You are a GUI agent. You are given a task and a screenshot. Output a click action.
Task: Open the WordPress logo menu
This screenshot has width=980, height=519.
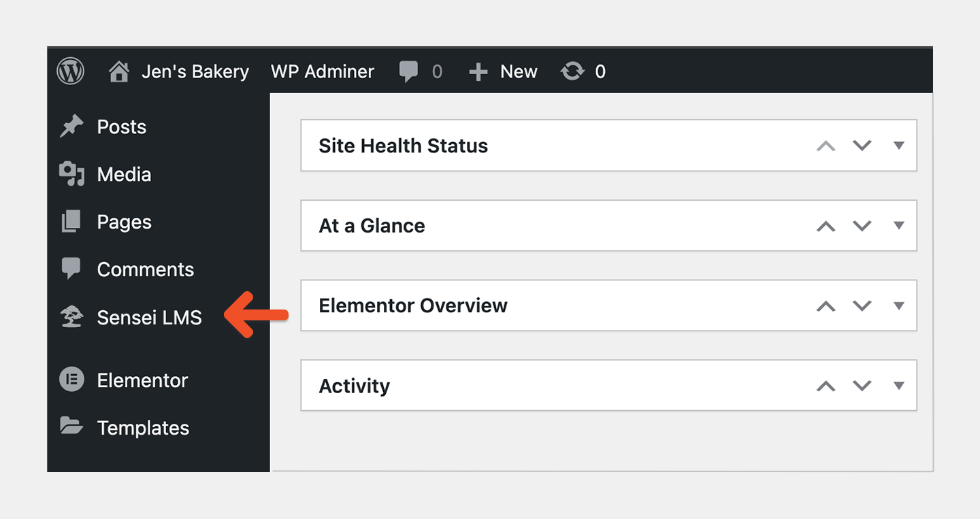(70, 71)
